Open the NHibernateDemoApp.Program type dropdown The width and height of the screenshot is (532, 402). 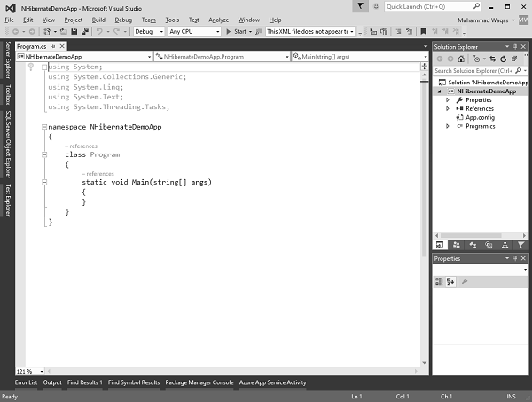[x=223, y=57]
